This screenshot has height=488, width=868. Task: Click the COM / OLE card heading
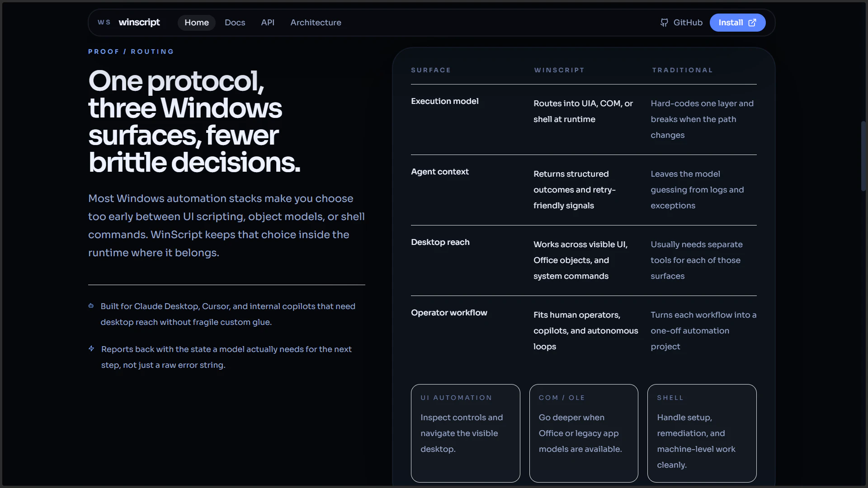click(x=561, y=398)
